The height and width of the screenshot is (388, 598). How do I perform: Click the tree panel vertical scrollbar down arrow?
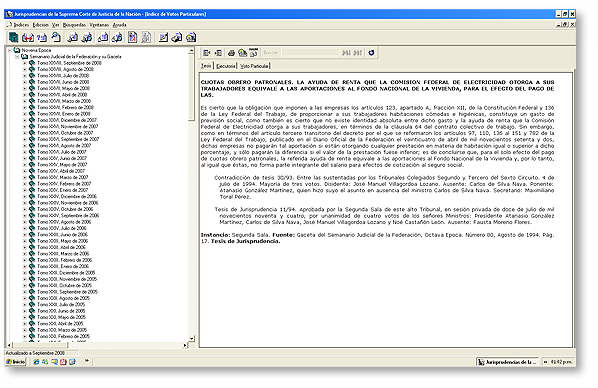(x=191, y=338)
